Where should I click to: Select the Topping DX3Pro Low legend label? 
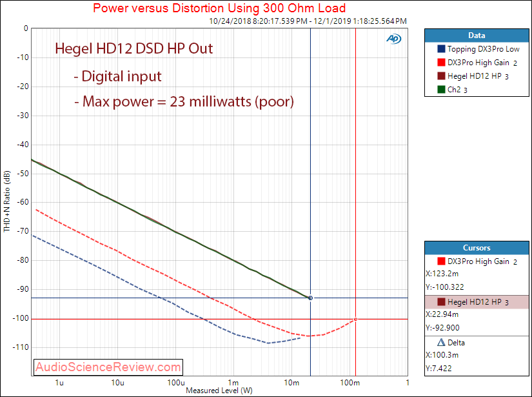[484, 49]
